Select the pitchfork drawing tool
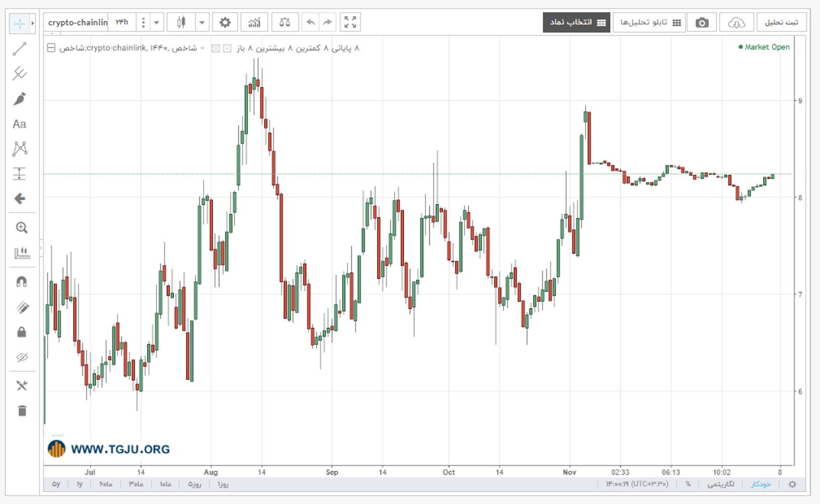 [20, 74]
